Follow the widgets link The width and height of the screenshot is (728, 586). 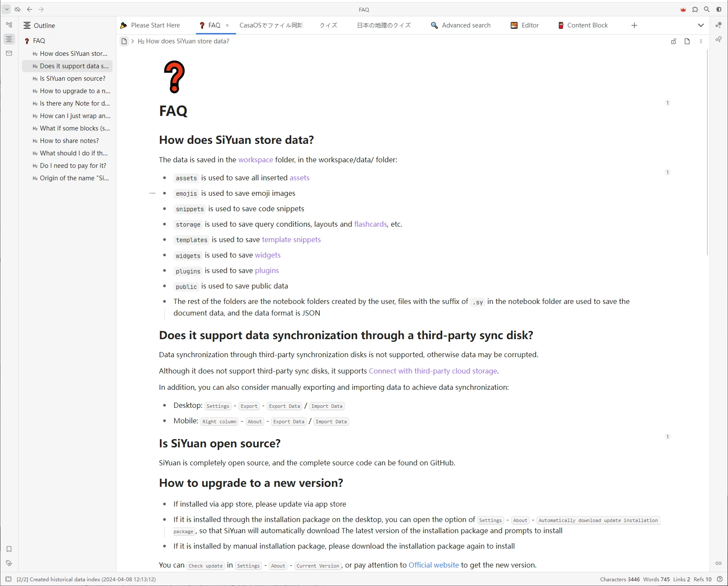click(x=268, y=255)
